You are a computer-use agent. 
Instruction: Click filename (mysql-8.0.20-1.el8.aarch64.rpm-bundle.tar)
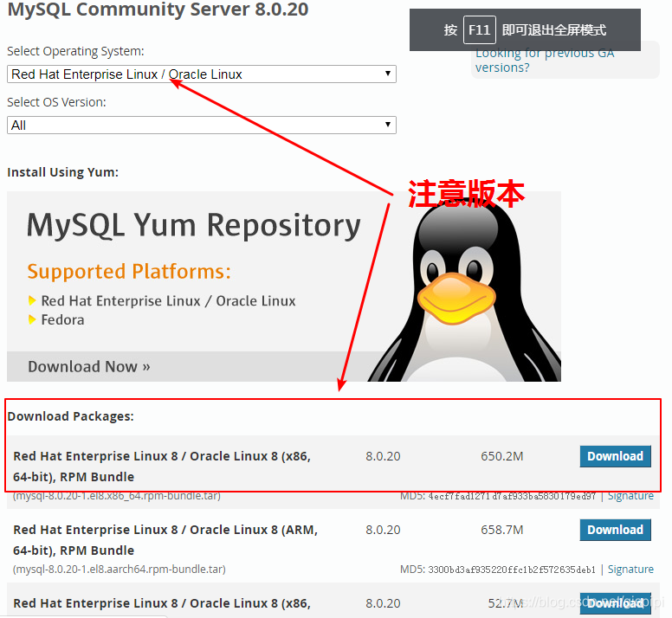pyautogui.click(x=120, y=570)
